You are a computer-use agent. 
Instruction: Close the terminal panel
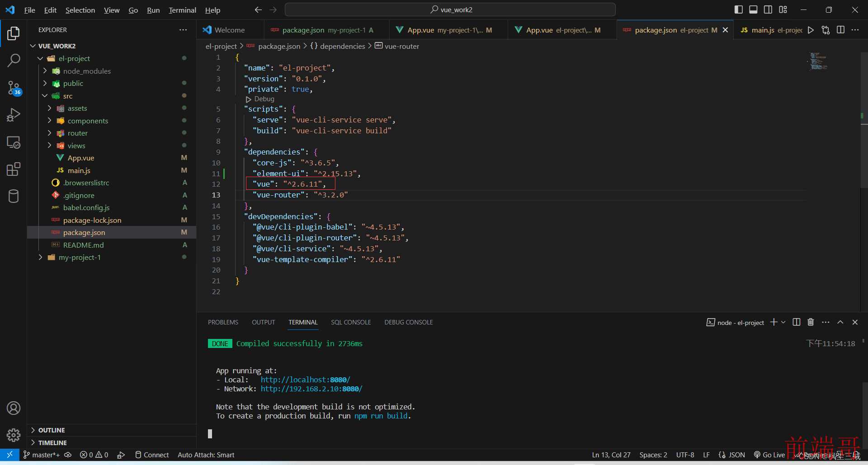click(x=855, y=322)
